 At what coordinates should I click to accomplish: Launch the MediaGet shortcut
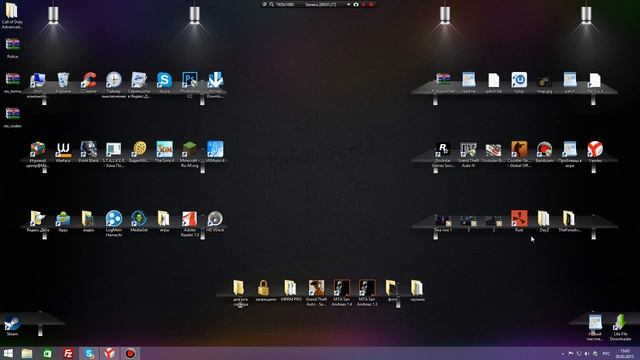pyautogui.click(x=139, y=219)
